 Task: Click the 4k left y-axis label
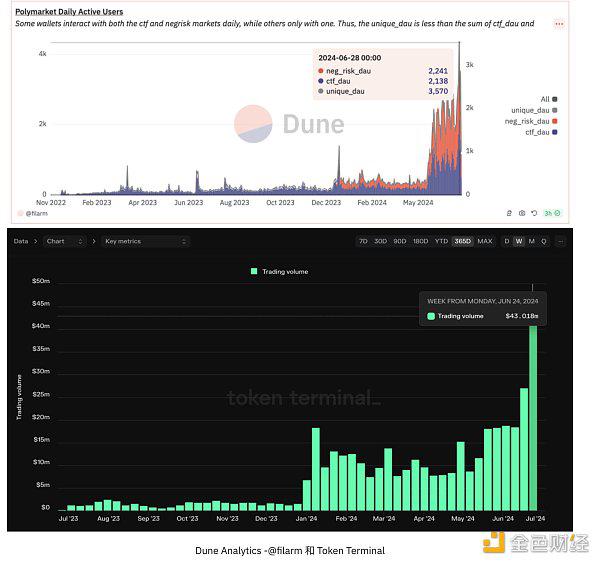point(42,54)
